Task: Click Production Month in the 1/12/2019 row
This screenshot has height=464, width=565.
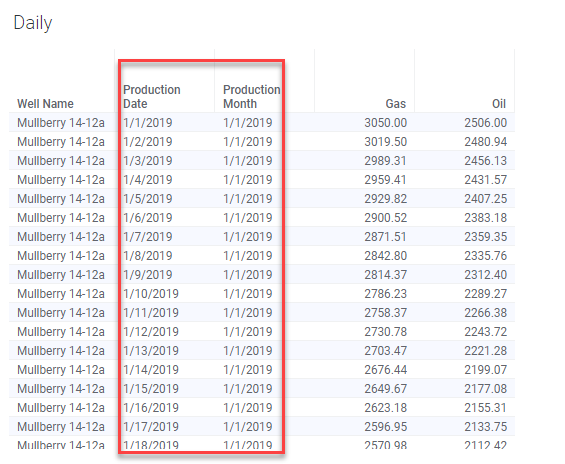Action: pyautogui.click(x=248, y=331)
